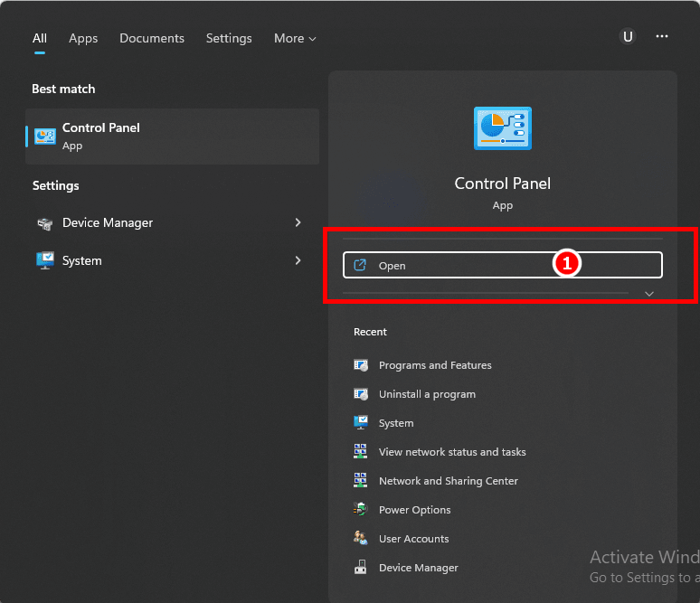The height and width of the screenshot is (603, 700).
Task: Click Programs and Features icon
Action: 361,365
